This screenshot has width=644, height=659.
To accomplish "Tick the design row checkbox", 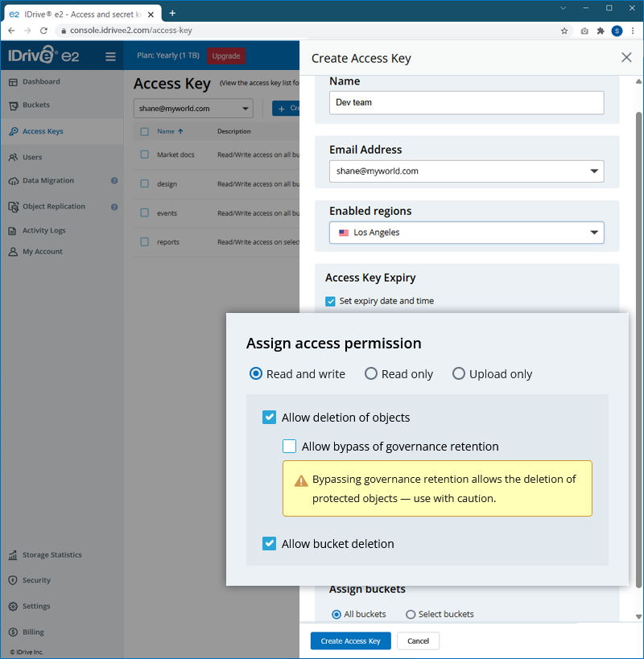I will point(145,183).
